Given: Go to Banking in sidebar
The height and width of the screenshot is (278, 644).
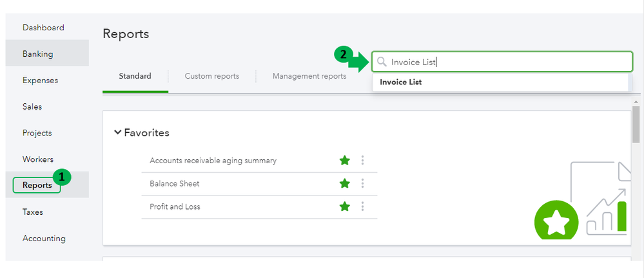Looking at the screenshot, I should point(38,54).
